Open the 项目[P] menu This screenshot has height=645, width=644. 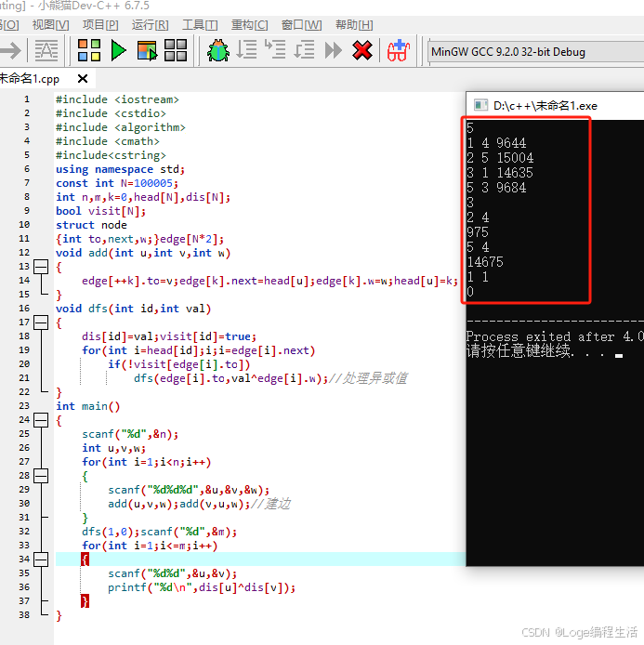point(100,25)
